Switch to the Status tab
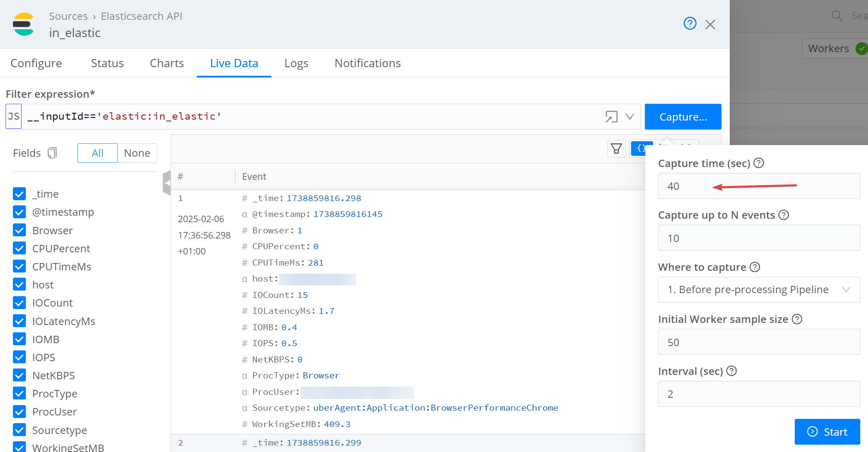The image size is (868, 452). click(x=107, y=63)
